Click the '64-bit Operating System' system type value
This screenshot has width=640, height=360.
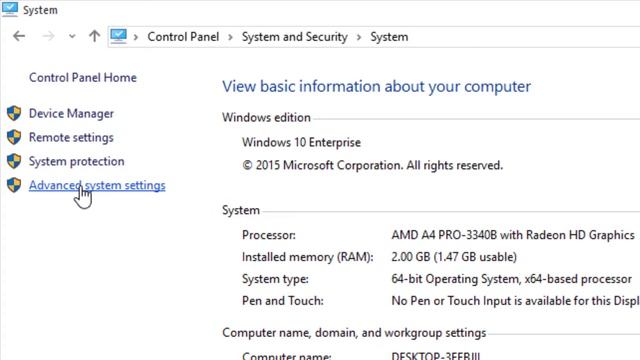click(511, 279)
